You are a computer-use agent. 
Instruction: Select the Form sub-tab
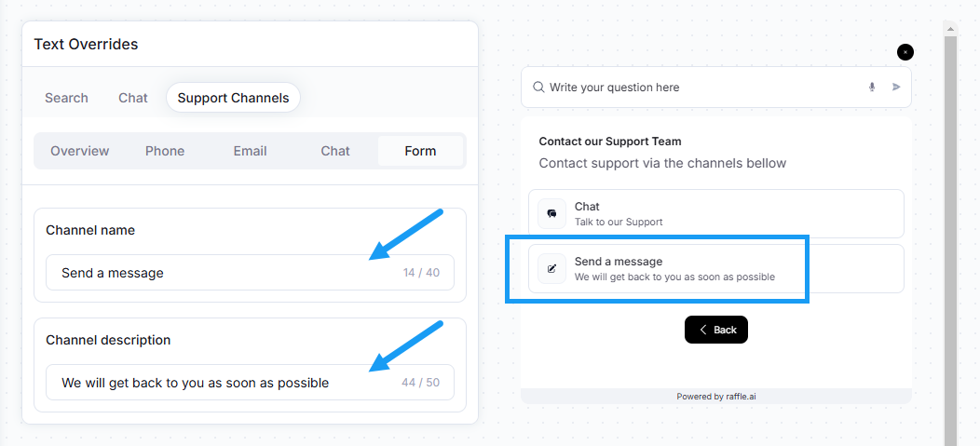[421, 151]
